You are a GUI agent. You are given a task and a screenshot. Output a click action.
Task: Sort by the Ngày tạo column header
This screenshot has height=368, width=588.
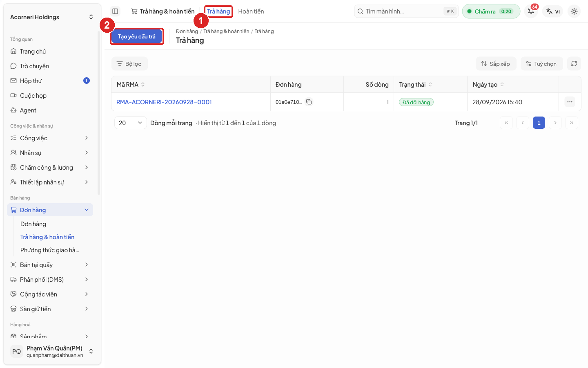(x=488, y=85)
